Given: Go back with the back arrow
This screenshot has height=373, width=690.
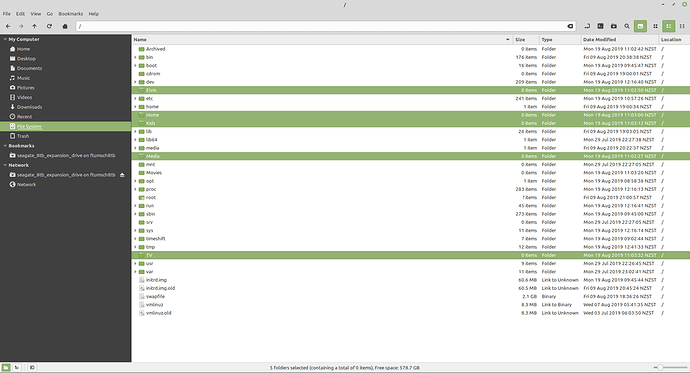Looking at the screenshot, I should click(x=8, y=26).
